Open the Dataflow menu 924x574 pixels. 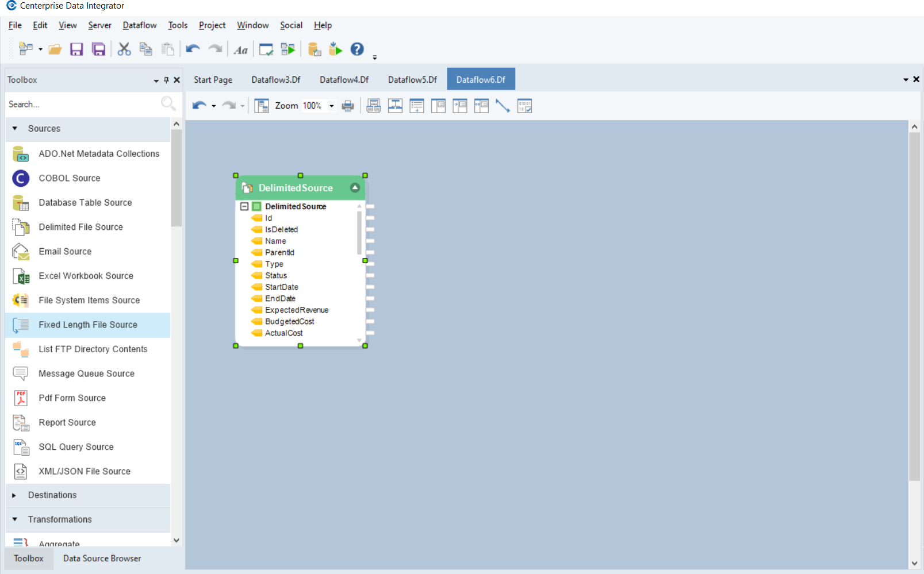point(139,25)
